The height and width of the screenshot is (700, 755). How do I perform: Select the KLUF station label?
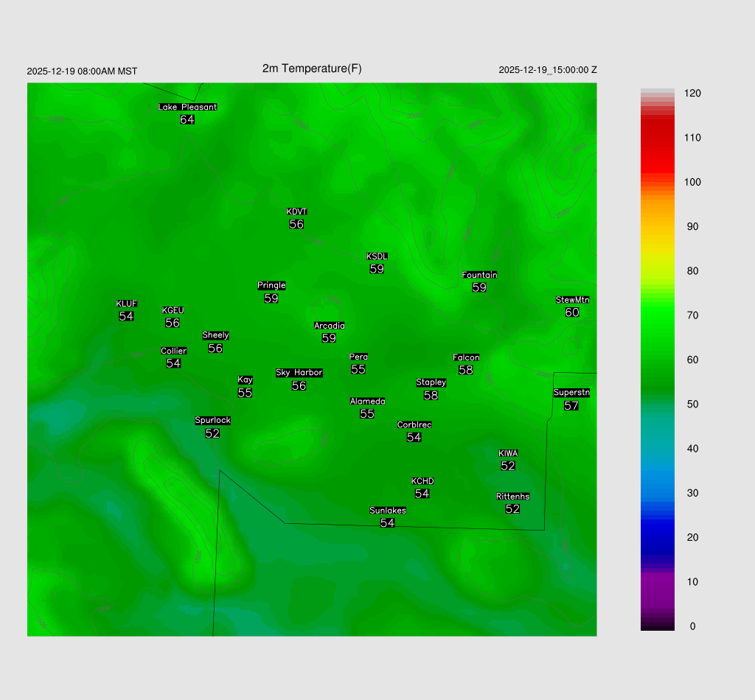point(126,304)
